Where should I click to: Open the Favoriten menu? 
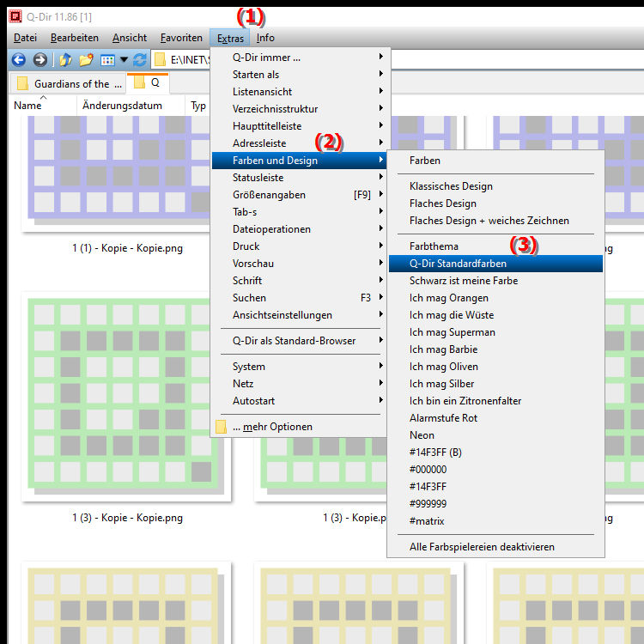click(181, 38)
